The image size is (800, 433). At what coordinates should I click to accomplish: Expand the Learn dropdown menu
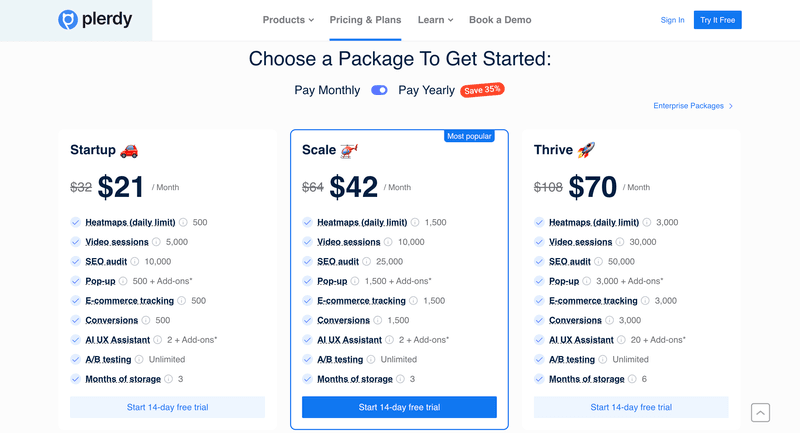coord(435,20)
